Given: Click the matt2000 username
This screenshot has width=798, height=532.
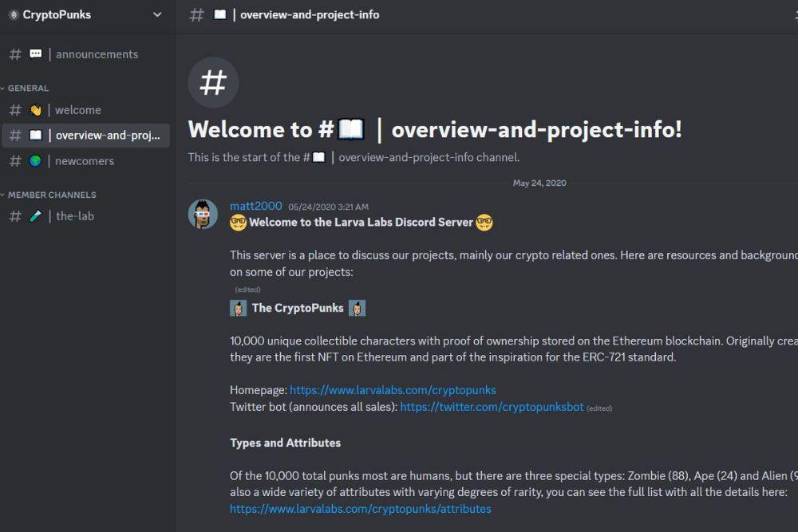Looking at the screenshot, I should [x=256, y=206].
